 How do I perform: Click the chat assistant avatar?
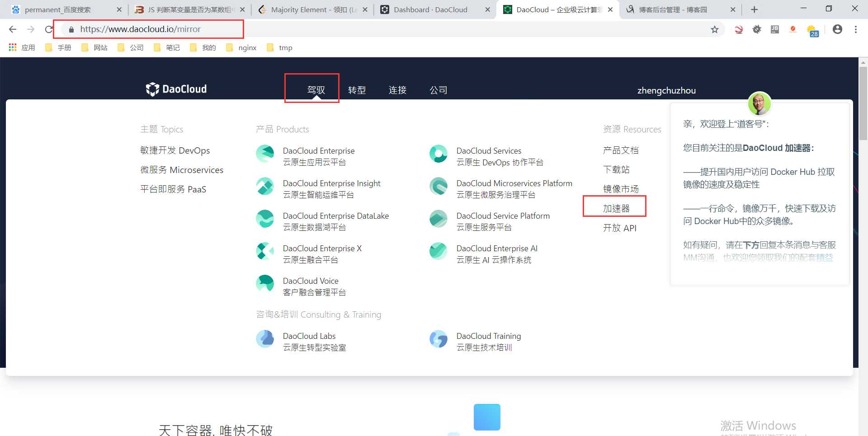coord(759,104)
